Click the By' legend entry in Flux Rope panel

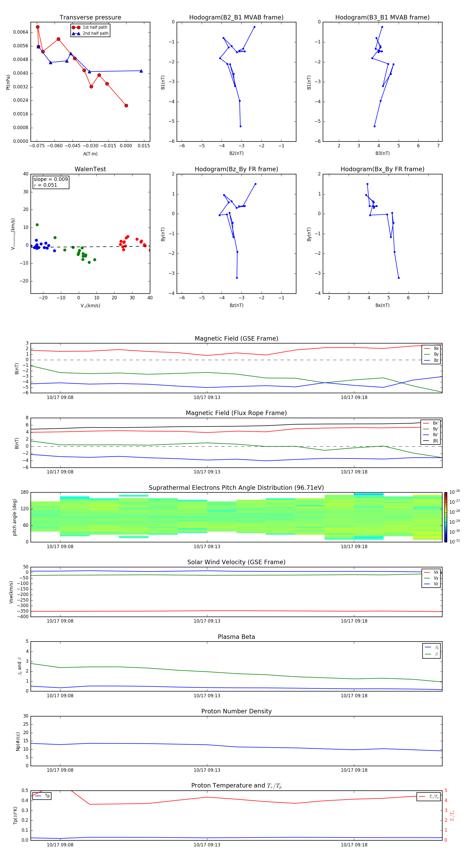pos(431,429)
